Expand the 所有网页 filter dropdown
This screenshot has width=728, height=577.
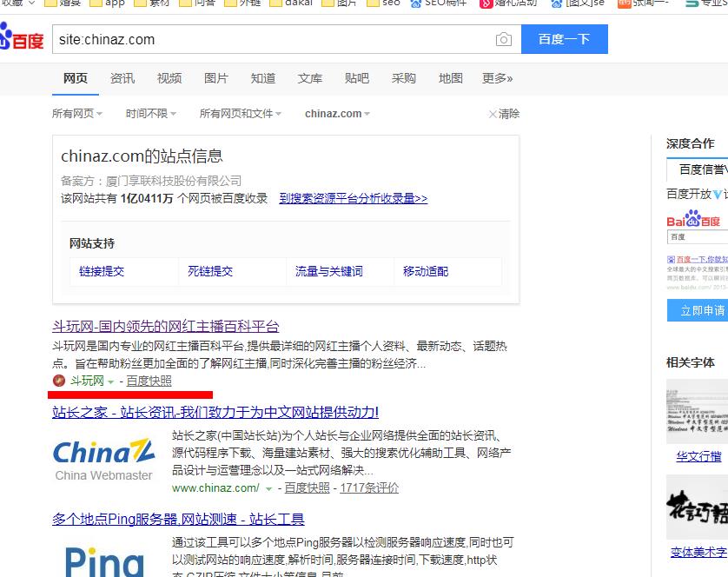(76, 114)
